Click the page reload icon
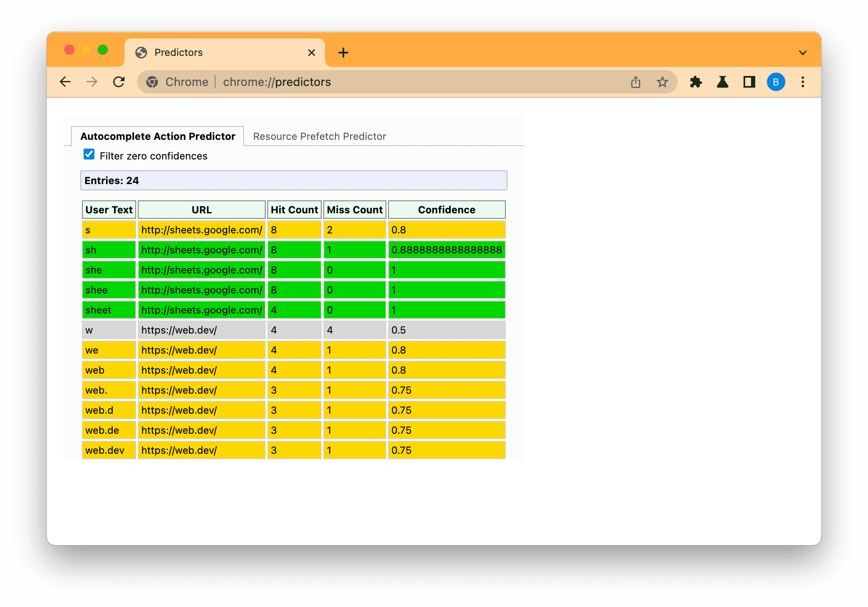The height and width of the screenshot is (607, 868). [119, 82]
